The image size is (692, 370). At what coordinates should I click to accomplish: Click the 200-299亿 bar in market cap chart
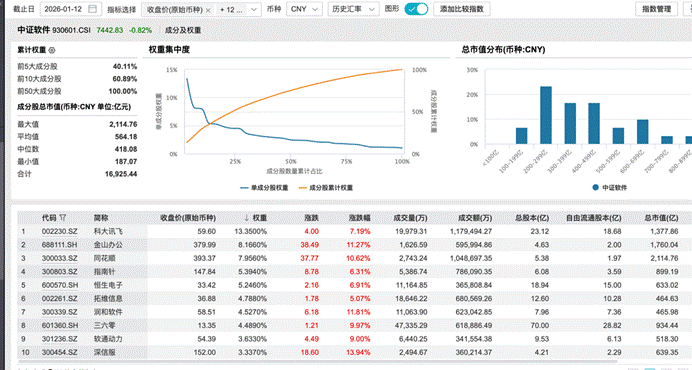[546, 115]
